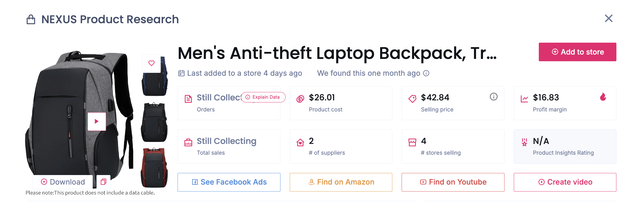Click the info icon after found one month ago
This screenshot has height=202, width=644.
(x=426, y=73)
